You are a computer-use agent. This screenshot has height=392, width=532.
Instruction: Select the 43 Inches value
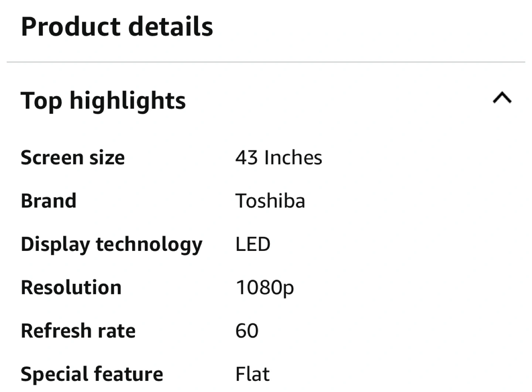[x=279, y=157]
